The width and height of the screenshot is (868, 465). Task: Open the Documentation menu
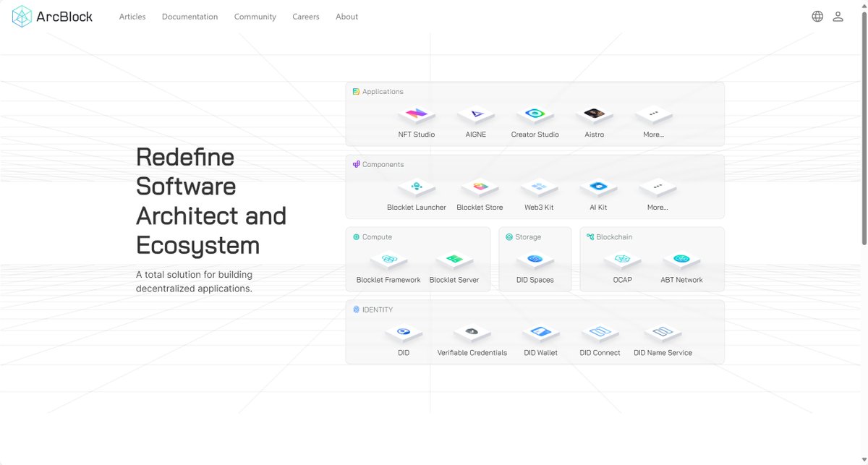(x=190, y=17)
